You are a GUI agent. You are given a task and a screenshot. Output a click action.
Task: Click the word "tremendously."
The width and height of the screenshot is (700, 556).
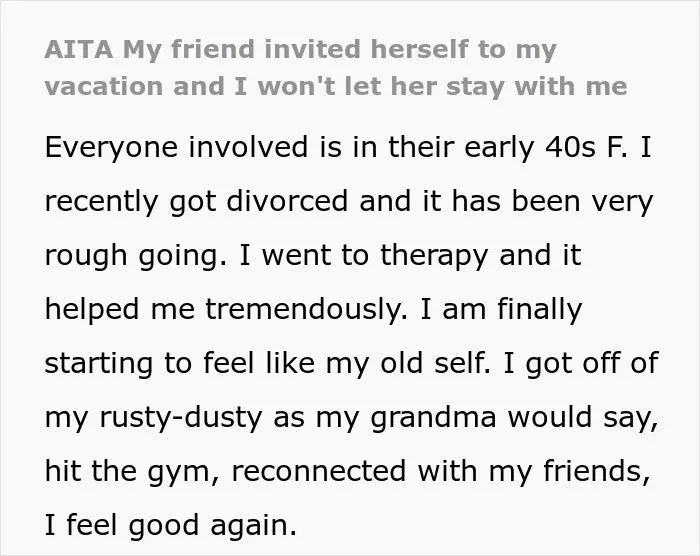pyautogui.click(x=306, y=309)
